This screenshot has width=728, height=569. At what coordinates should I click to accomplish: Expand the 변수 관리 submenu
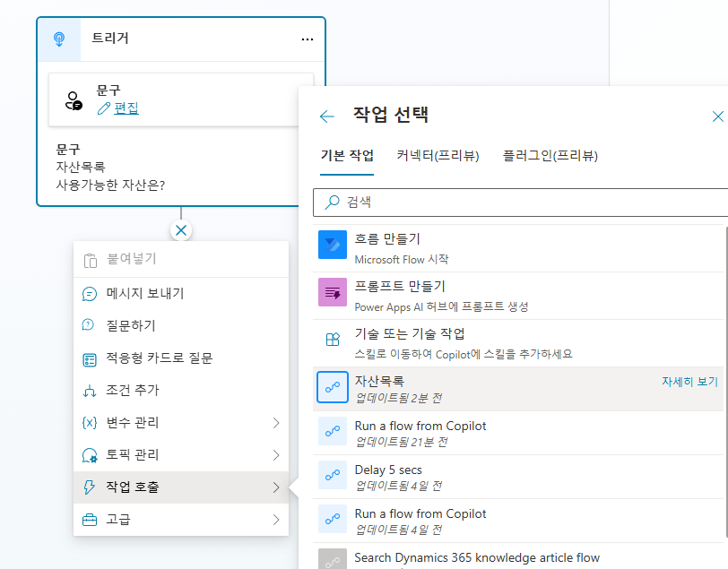[x=181, y=422]
